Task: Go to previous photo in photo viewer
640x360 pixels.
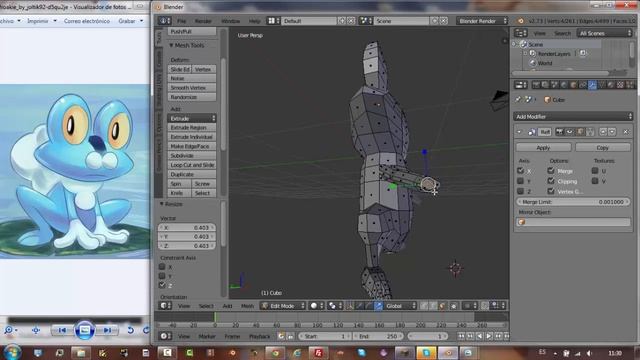Action: coord(62,330)
